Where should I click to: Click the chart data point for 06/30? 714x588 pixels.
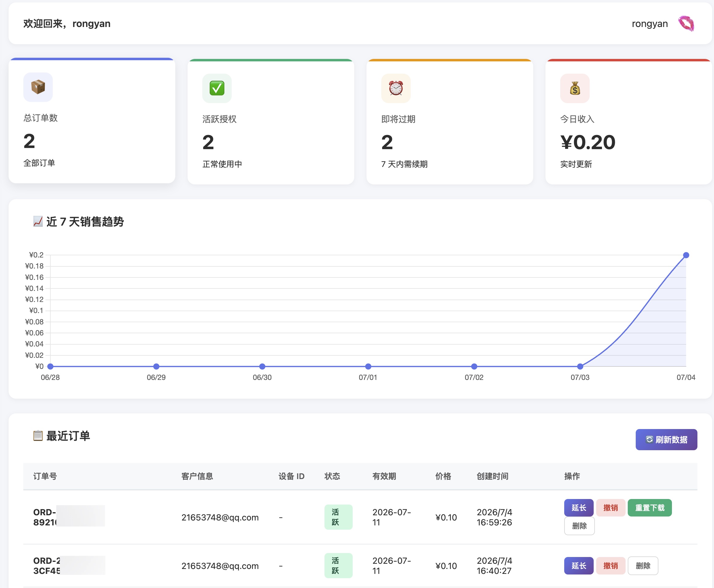click(x=262, y=366)
